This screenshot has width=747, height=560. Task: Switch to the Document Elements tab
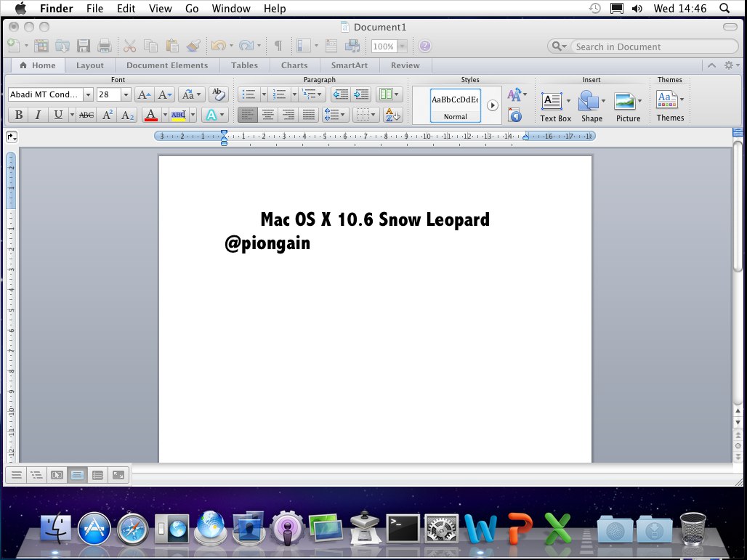[x=166, y=65]
